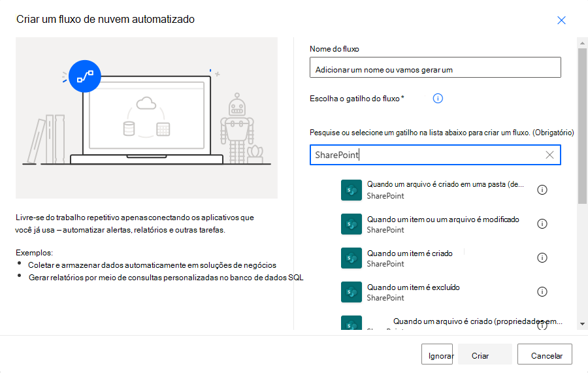Select SharePoint icon for Quando um item é criado
The width and height of the screenshot is (588, 373).
tap(351, 258)
